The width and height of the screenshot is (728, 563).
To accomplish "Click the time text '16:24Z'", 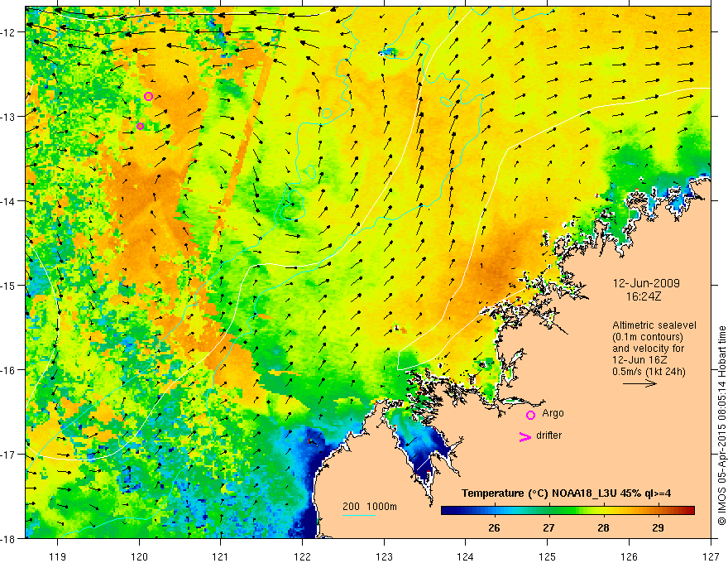I will [x=644, y=296].
